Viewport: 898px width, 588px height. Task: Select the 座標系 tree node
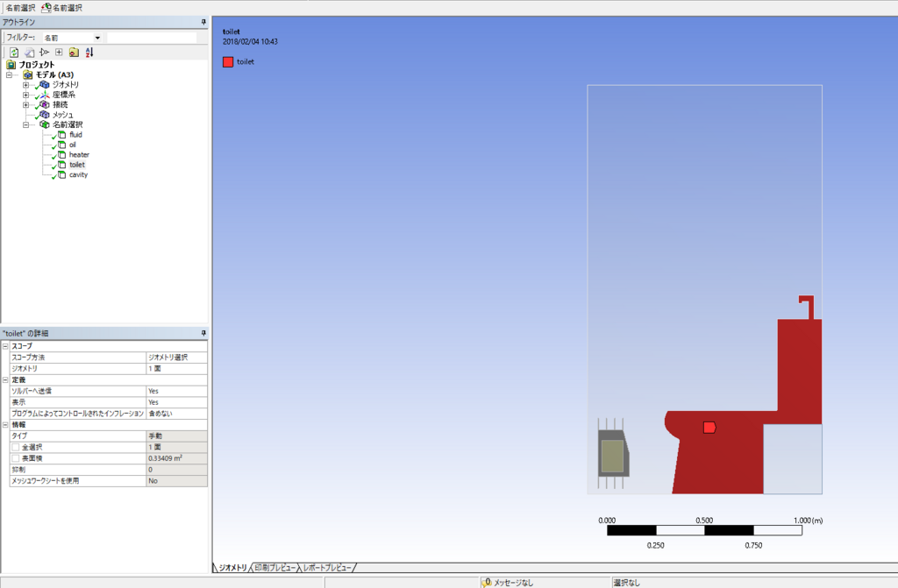pyautogui.click(x=63, y=95)
